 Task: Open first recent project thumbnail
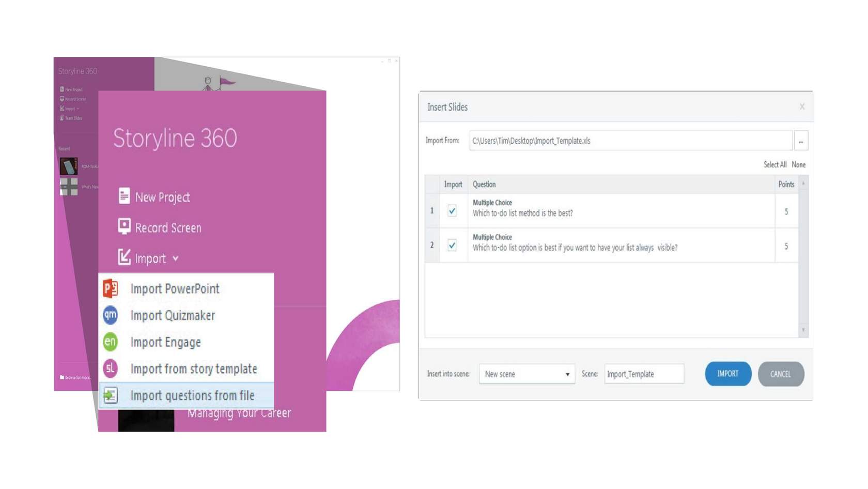(68, 166)
